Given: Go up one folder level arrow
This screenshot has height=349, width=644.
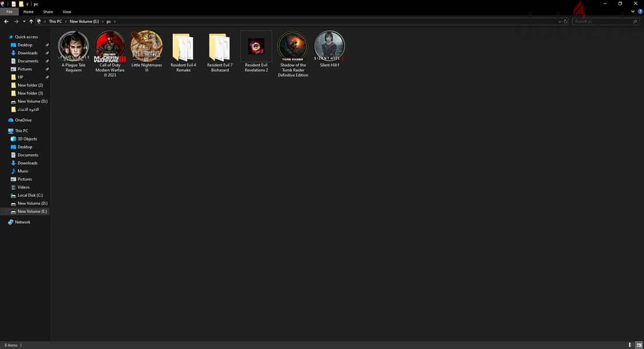Looking at the screenshot, I should click(31, 22).
